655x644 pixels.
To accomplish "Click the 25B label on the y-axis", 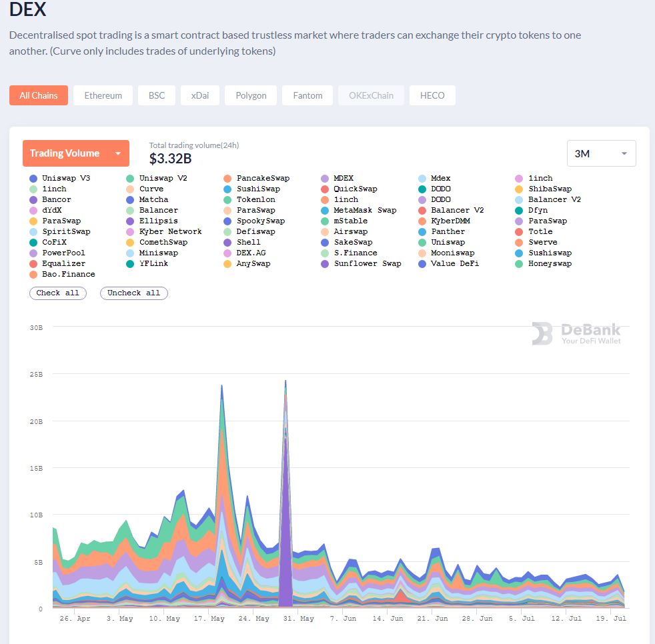I will [x=36, y=375].
